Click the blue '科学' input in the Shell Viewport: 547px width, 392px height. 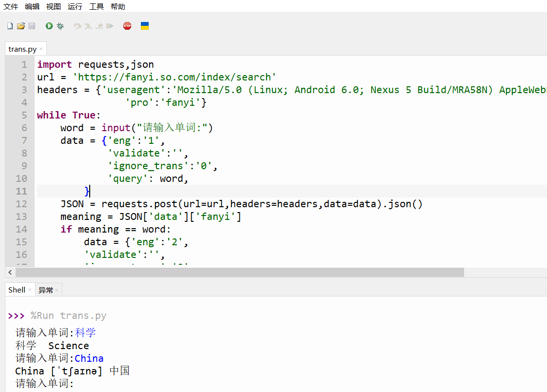[85, 333]
